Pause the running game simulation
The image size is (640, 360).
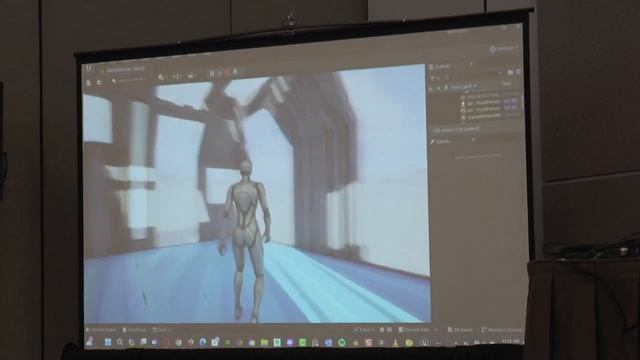[212, 73]
